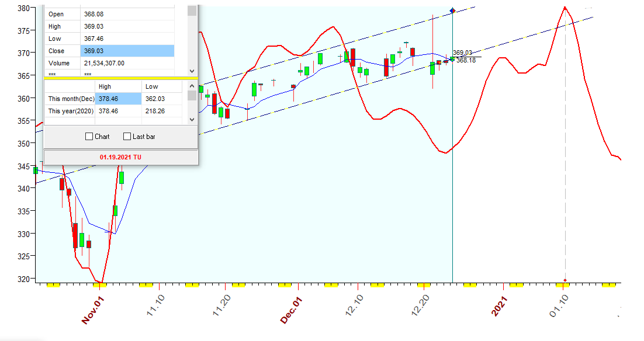The height and width of the screenshot is (341, 644).
Task: Click the small red diamond at chart bottom
Action: coord(565,280)
